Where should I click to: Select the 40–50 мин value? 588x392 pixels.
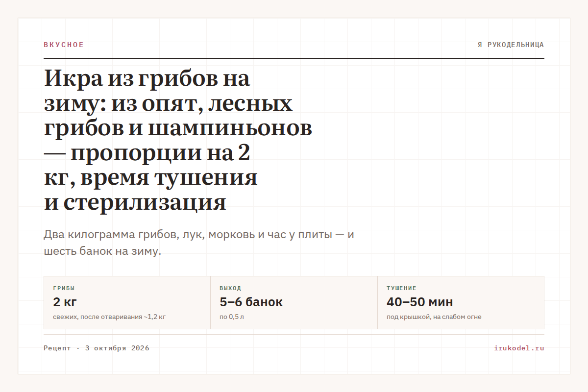point(420,302)
